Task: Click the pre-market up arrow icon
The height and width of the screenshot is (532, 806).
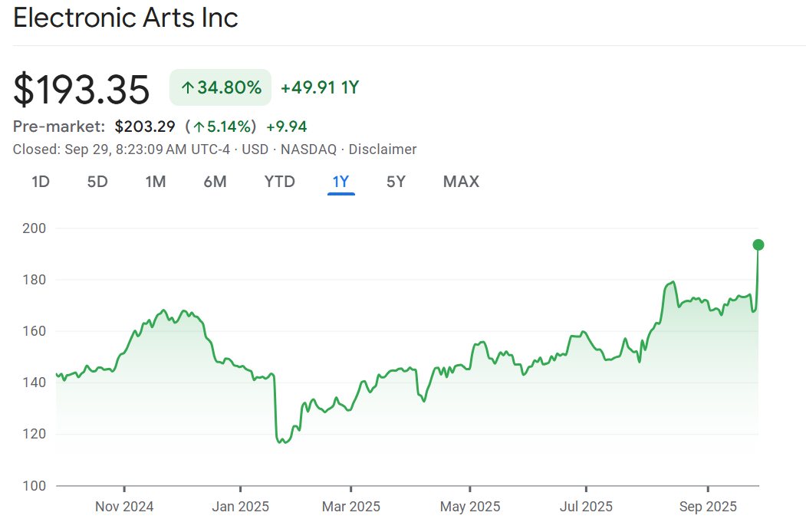Action: tap(199, 127)
